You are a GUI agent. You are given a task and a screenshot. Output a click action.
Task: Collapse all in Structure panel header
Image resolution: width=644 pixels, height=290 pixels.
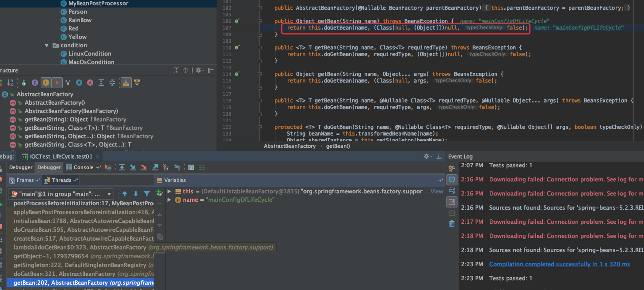click(x=186, y=70)
